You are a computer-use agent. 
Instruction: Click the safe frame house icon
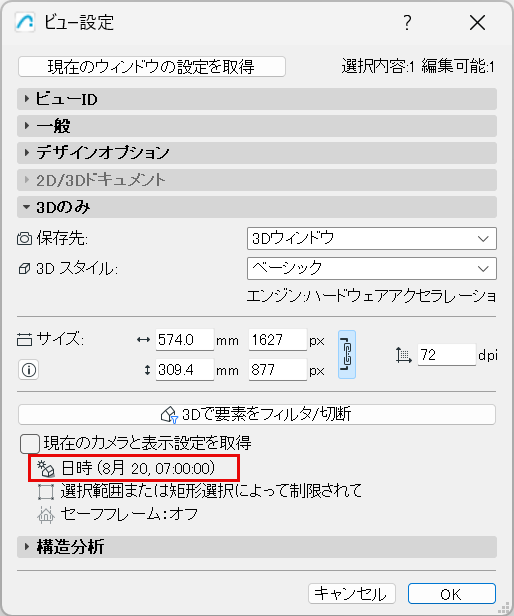(x=46, y=514)
